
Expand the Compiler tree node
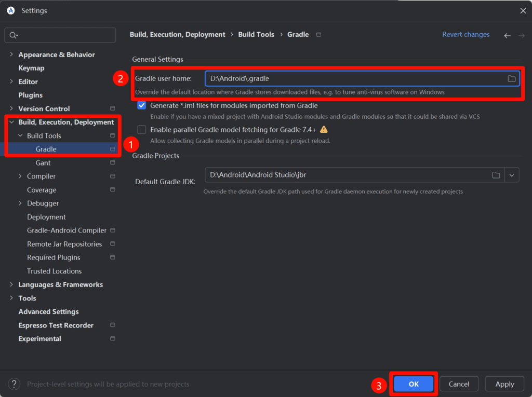pos(20,176)
